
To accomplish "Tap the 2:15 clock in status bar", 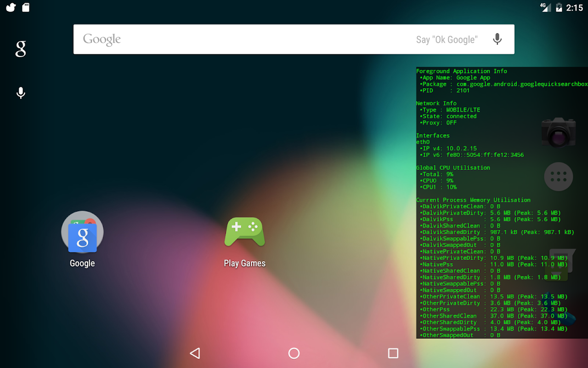I will point(575,7).
